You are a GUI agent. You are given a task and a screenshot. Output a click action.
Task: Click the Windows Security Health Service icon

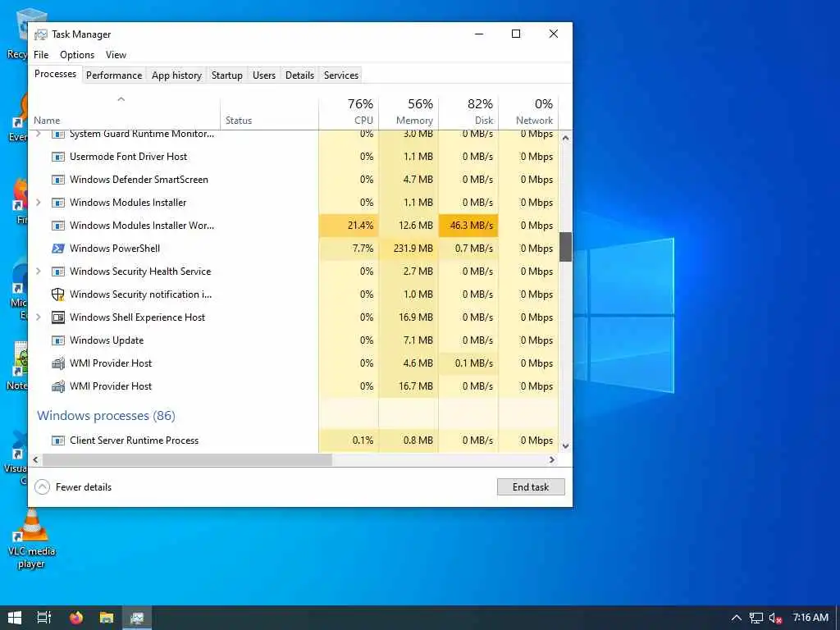coord(58,272)
